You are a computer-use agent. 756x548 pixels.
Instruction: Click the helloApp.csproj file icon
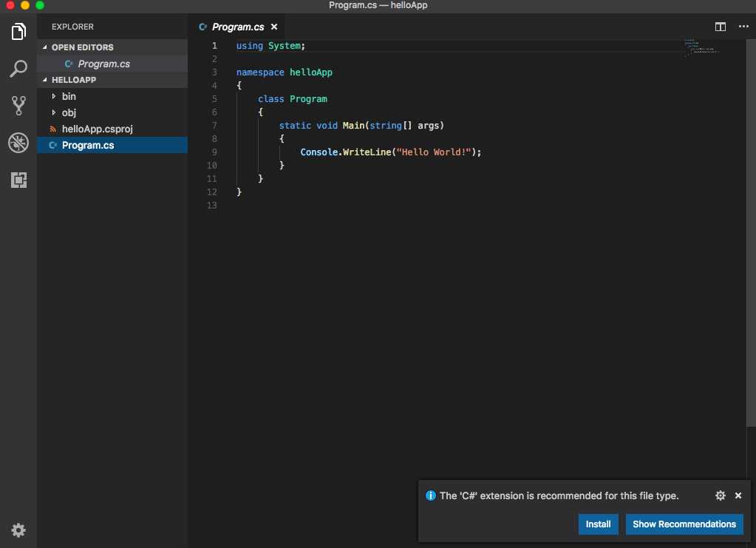click(x=53, y=129)
